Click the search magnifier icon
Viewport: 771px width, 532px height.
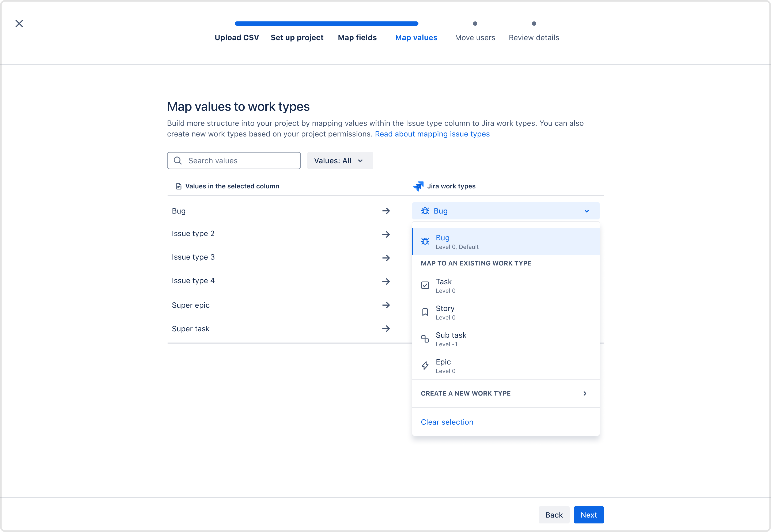(x=178, y=160)
